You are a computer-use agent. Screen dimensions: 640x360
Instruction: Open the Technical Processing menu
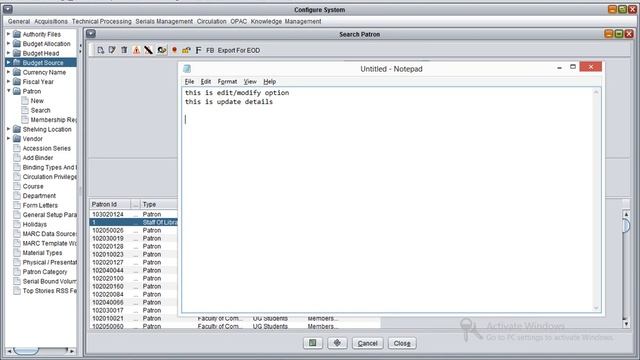click(x=102, y=21)
